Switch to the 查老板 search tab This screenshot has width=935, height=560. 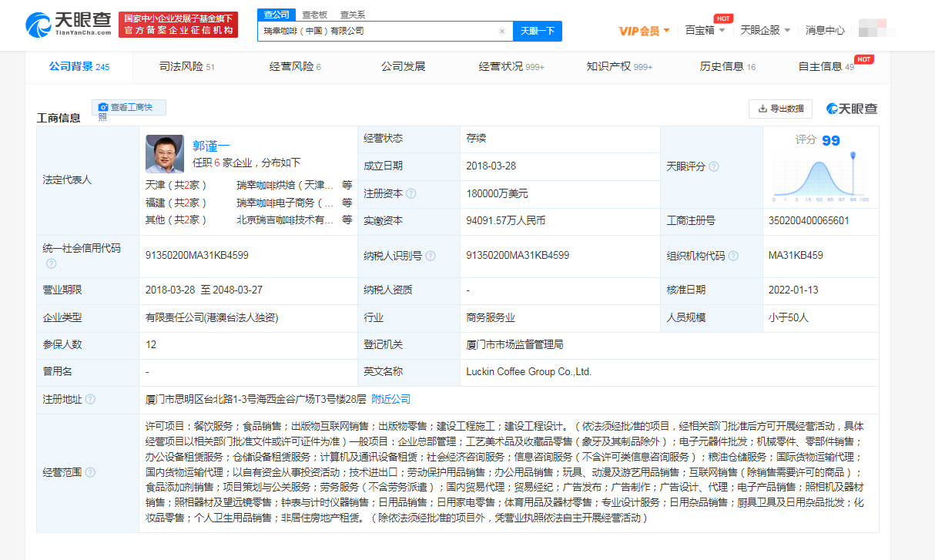pyautogui.click(x=314, y=14)
